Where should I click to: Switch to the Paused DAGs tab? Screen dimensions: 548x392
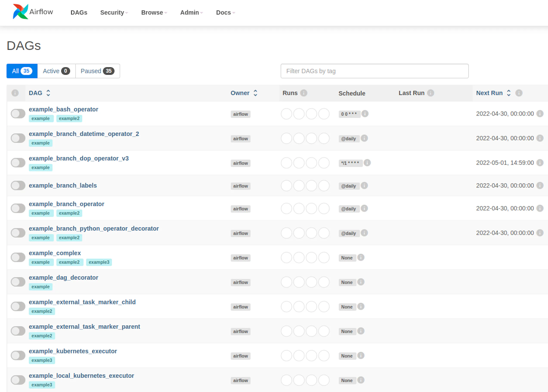97,71
